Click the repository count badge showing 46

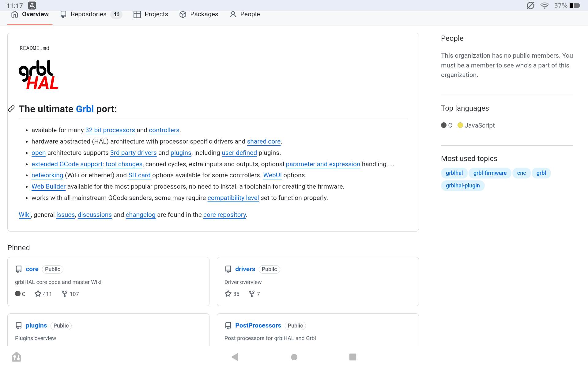[x=116, y=14]
